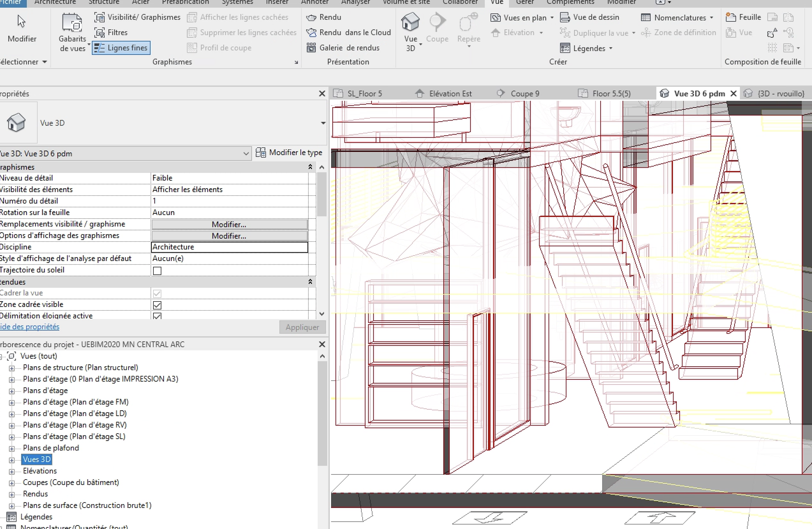Toggle Lignes fines thin lines
This screenshot has height=529, width=812.
pos(121,48)
